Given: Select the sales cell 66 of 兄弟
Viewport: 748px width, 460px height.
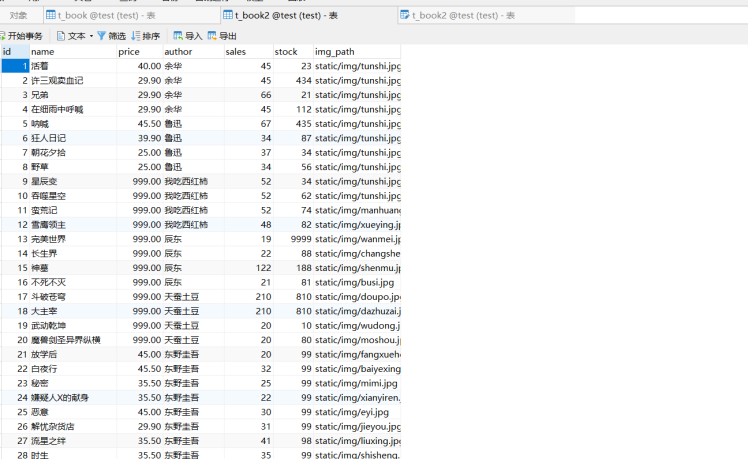Looking at the screenshot, I should tap(249, 94).
